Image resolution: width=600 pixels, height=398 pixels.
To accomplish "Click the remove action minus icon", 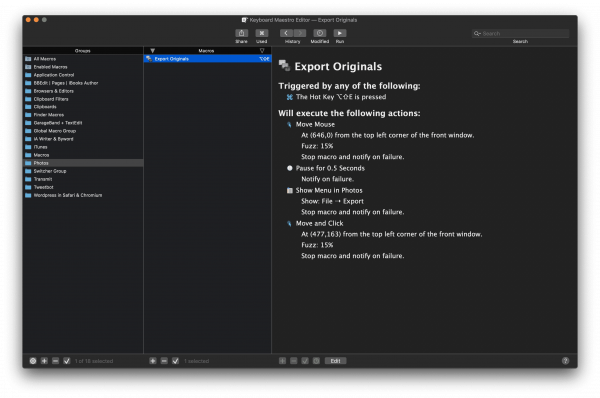I will coord(293,361).
